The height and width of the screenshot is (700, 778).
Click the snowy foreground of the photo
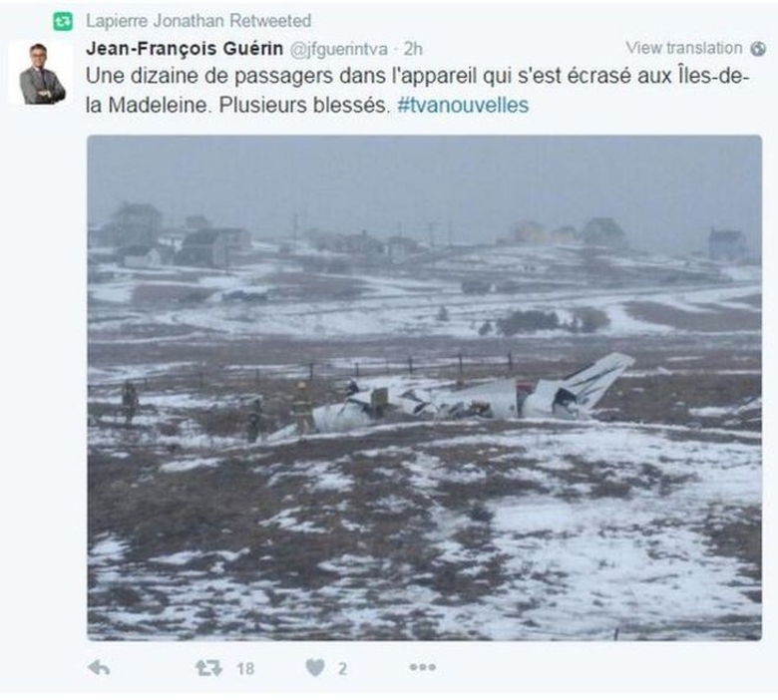[x=424, y=545]
